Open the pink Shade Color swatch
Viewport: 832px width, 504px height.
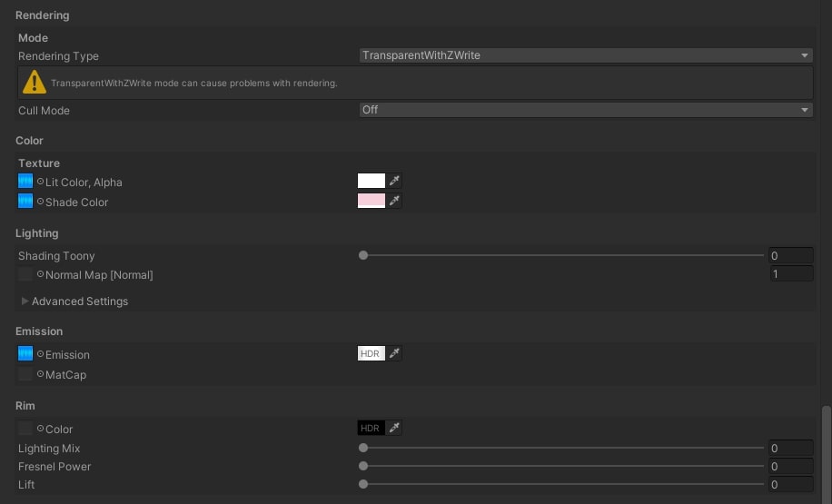tap(371, 202)
